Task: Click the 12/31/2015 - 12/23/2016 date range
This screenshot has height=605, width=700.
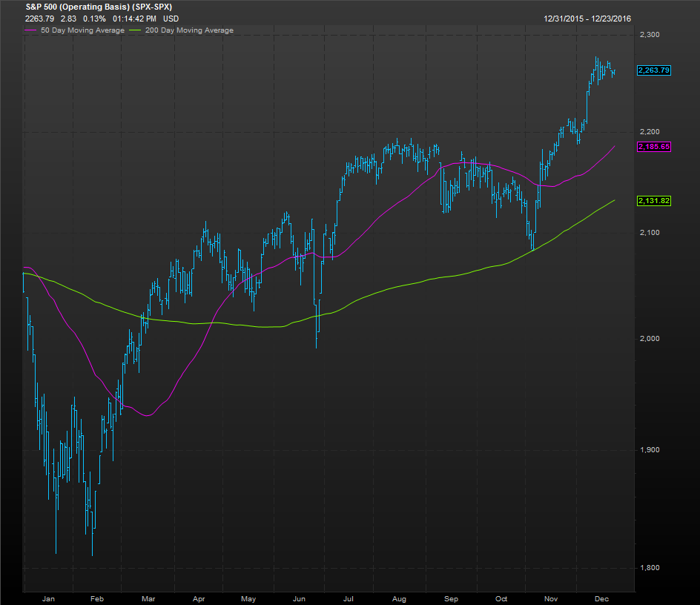Action: coord(587,19)
